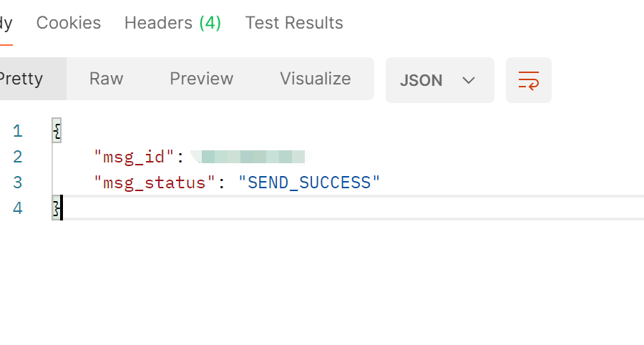This screenshot has height=345, width=644.
Task: Click the blurred msg_id value
Action: pyautogui.click(x=250, y=157)
